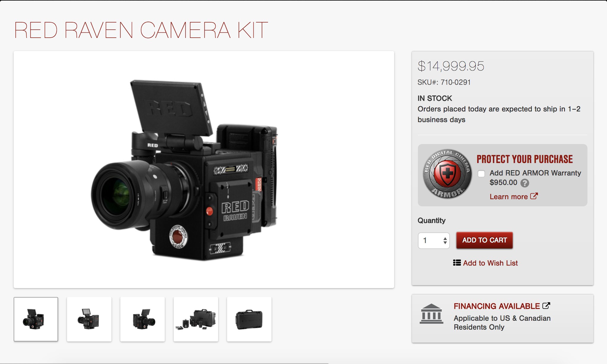Viewport: 607px width, 364px height.
Task: Click the RED ARMOR shield badge
Action: pos(447,174)
